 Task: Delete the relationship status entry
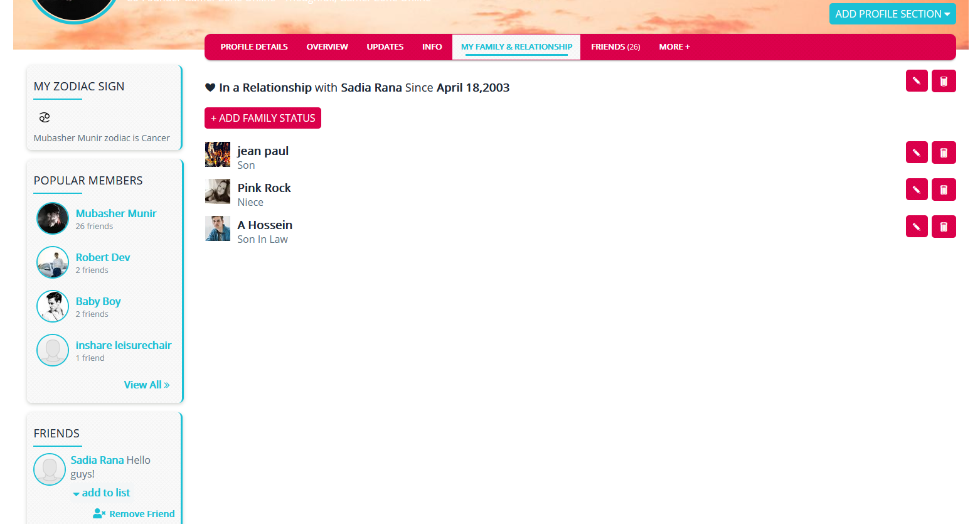tap(943, 81)
